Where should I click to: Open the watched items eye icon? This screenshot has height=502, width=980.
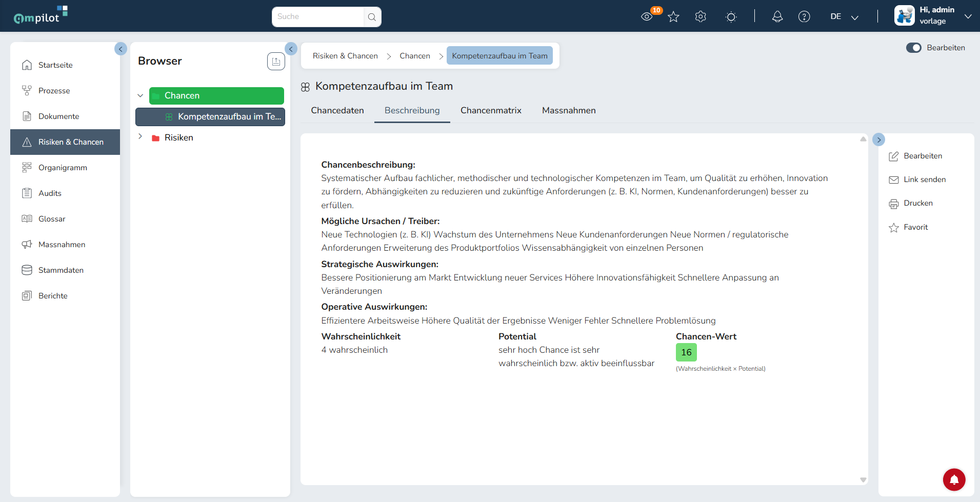(x=647, y=17)
